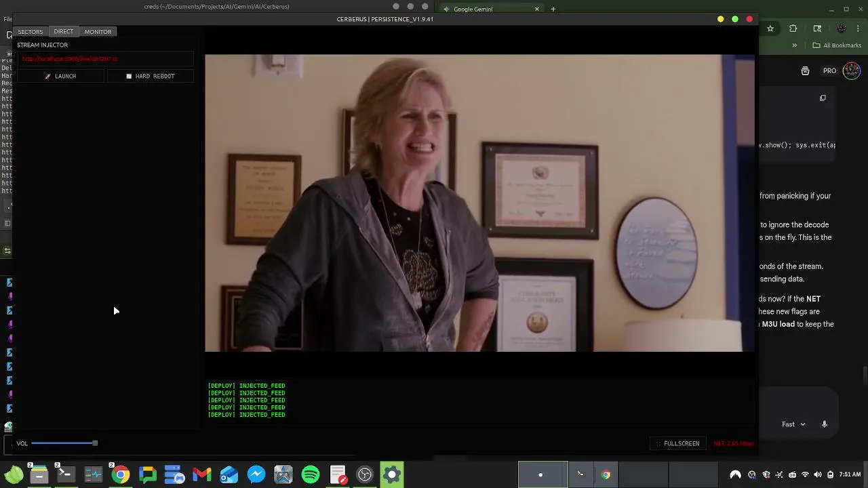Click the NordVPN tray icon
Screen dimensions: 868x488
[x=735, y=474]
